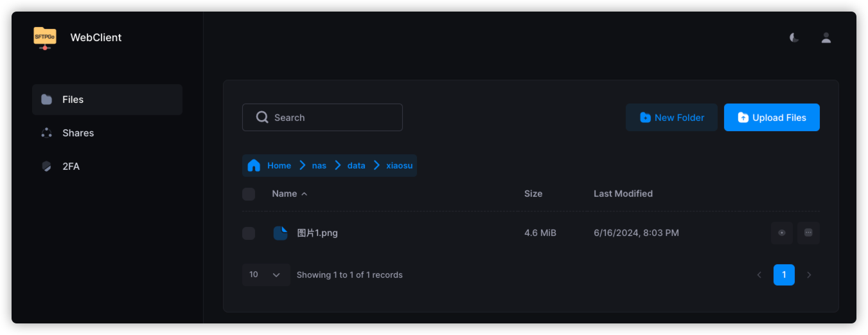Click the magnifier icon in Search box
The image size is (868, 335).
(262, 118)
